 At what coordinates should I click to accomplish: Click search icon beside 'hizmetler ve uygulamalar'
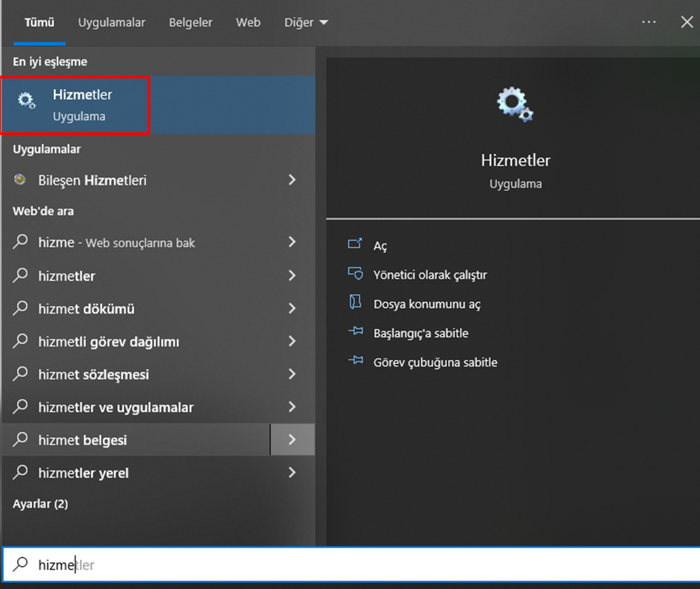coord(21,407)
